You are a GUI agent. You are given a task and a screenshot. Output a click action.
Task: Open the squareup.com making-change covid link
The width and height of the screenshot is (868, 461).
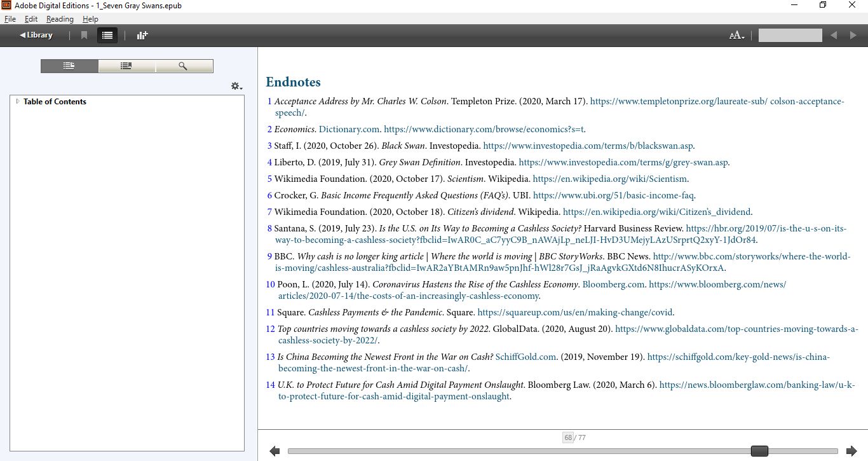[574, 312]
